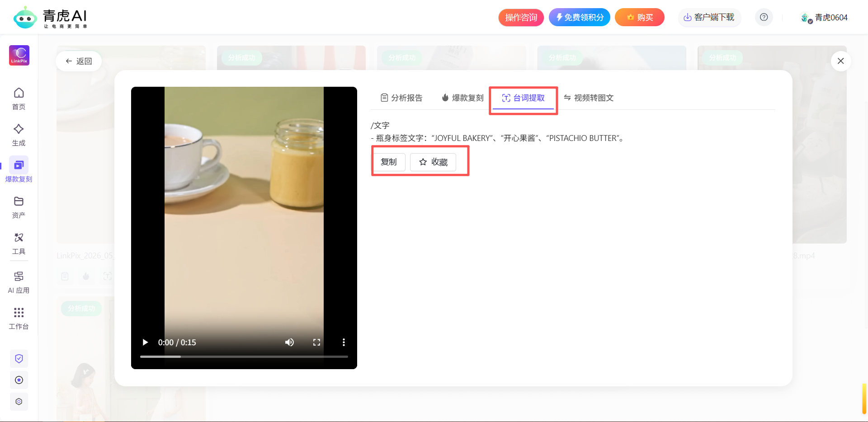Select 爆款复刻 in the left sidebar
Viewport: 868px width, 422px height.
point(19,170)
